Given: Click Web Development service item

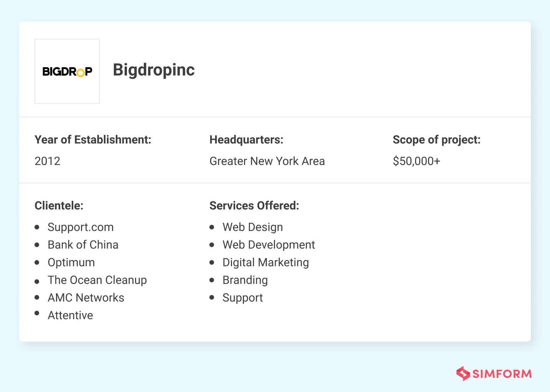Looking at the screenshot, I should coord(268,245).
